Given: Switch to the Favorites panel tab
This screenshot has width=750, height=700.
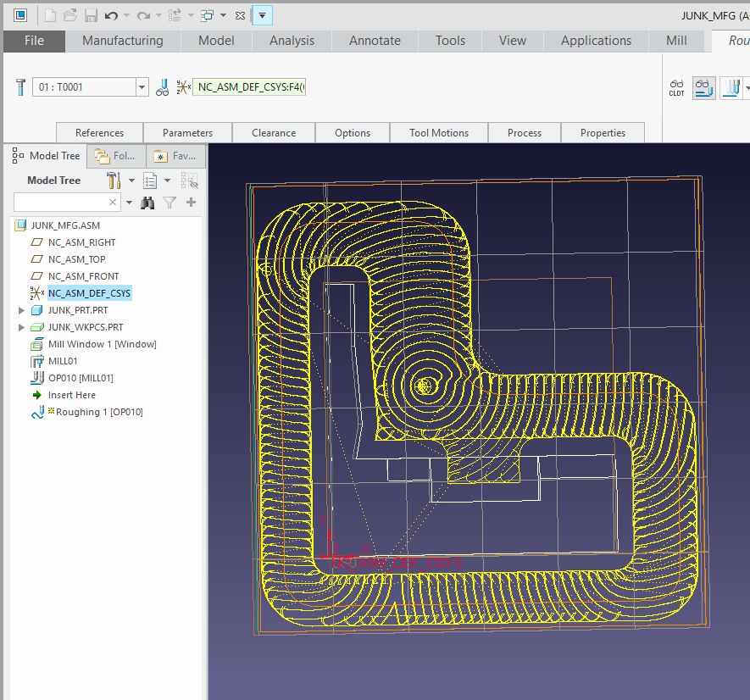Looking at the screenshot, I should click(176, 156).
